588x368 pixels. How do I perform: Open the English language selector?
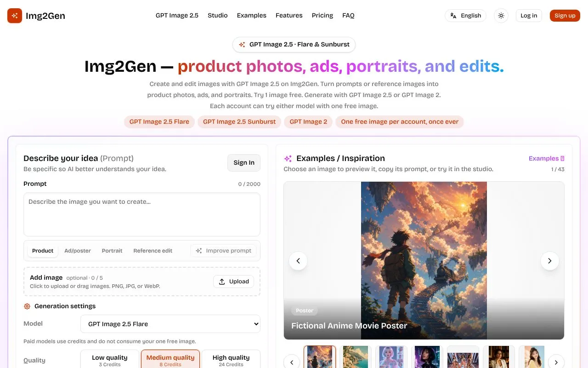pyautogui.click(x=465, y=16)
